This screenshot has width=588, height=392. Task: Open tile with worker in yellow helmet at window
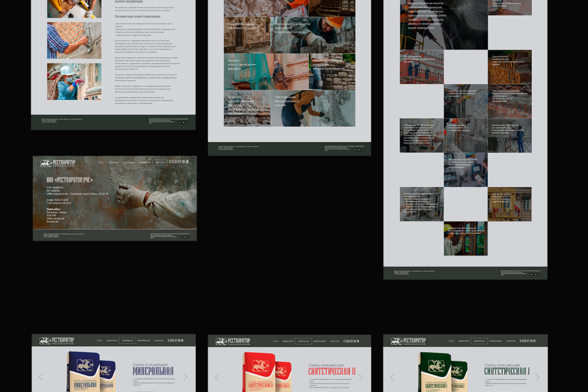[466, 238]
